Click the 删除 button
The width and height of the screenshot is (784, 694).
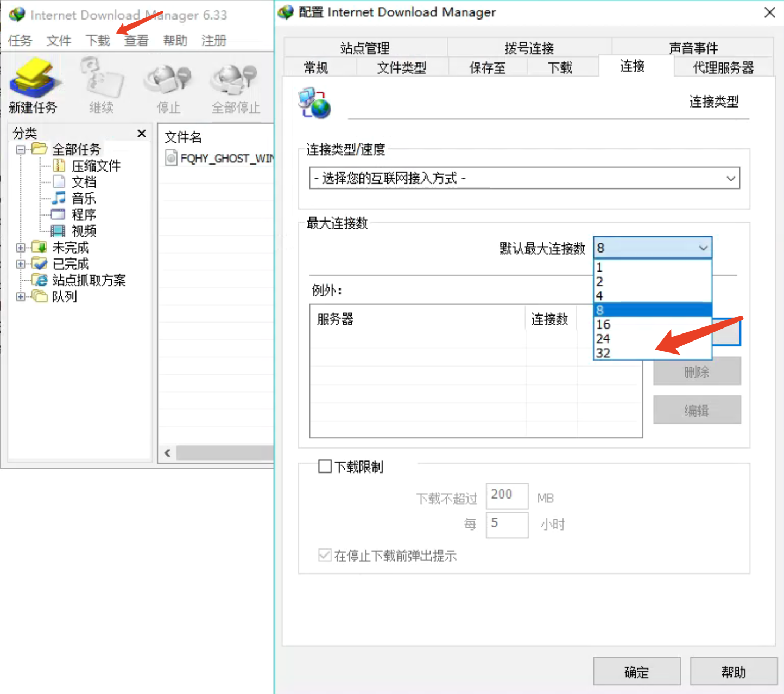[697, 371]
